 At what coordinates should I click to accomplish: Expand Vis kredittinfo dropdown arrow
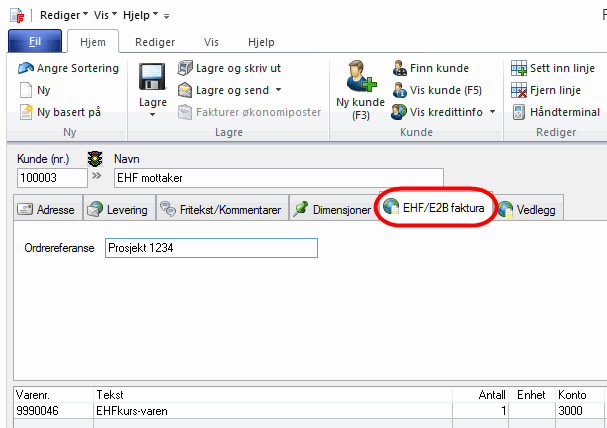coord(492,111)
